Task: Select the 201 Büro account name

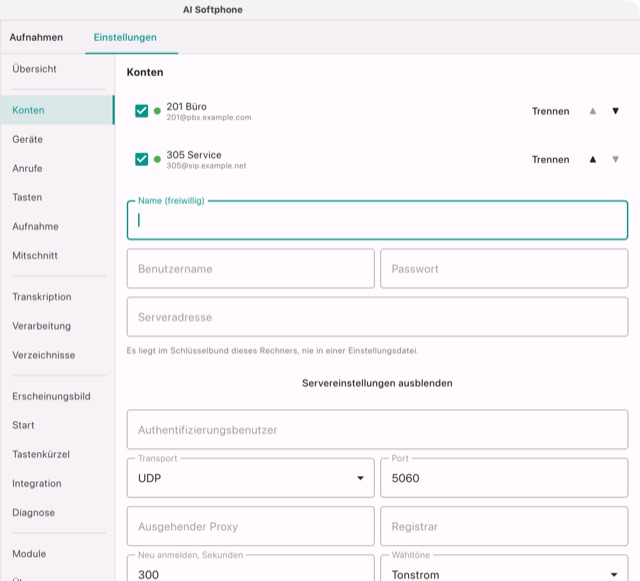Action: [187, 107]
